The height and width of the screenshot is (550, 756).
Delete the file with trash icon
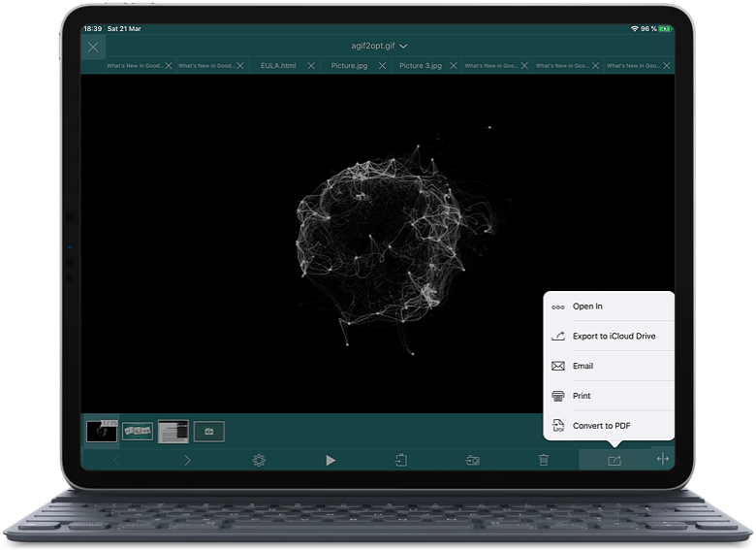544,460
